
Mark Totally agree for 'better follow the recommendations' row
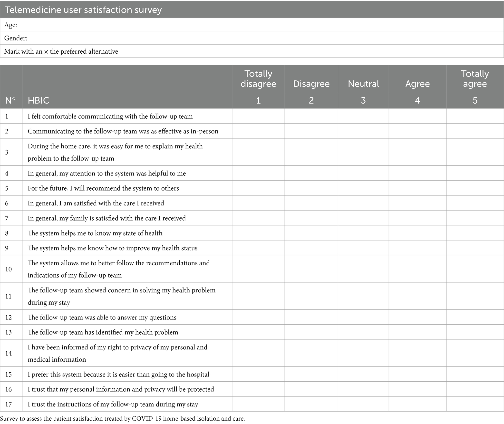(475, 269)
